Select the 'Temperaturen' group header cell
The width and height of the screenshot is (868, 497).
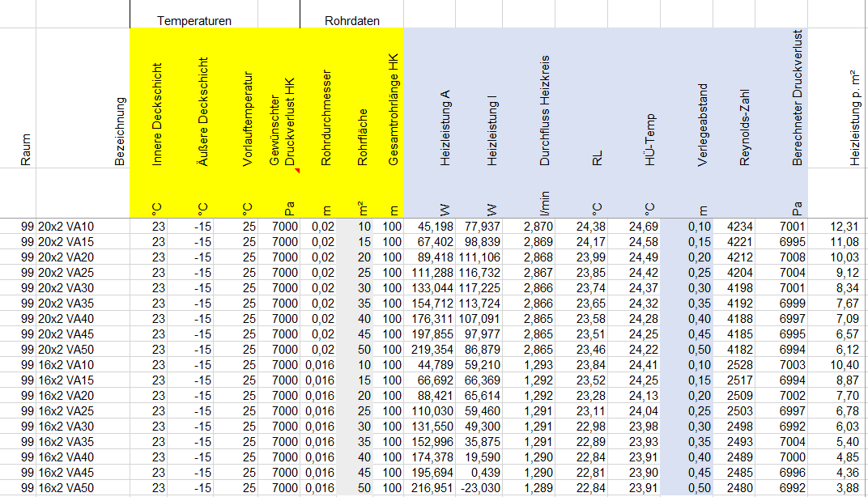click(194, 21)
